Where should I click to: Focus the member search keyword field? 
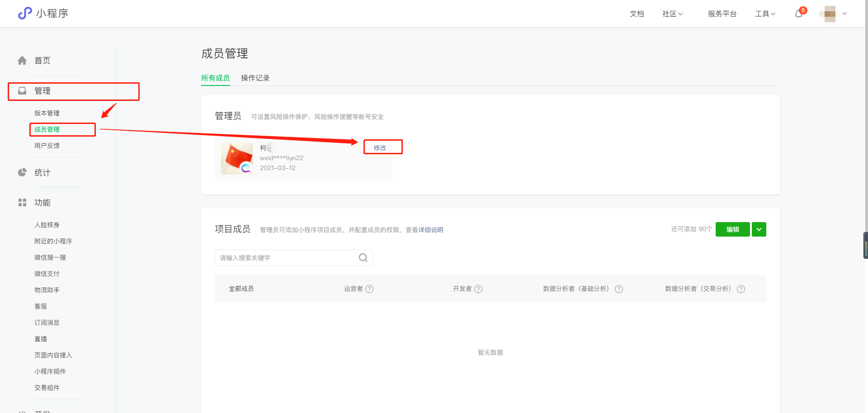coord(294,258)
